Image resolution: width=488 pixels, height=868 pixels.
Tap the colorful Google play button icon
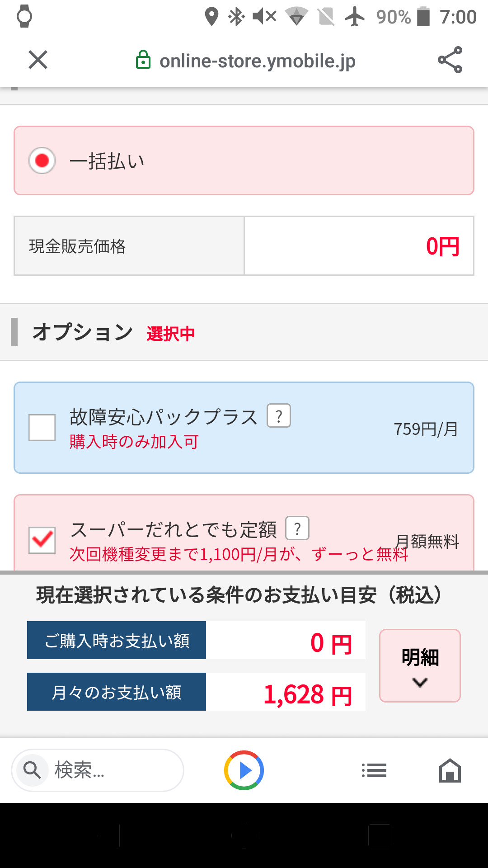point(244,770)
